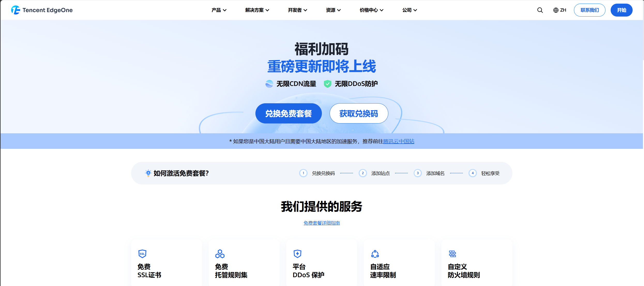
Task: Click the adaptive rate limiting icon
Action: (x=375, y=254)
